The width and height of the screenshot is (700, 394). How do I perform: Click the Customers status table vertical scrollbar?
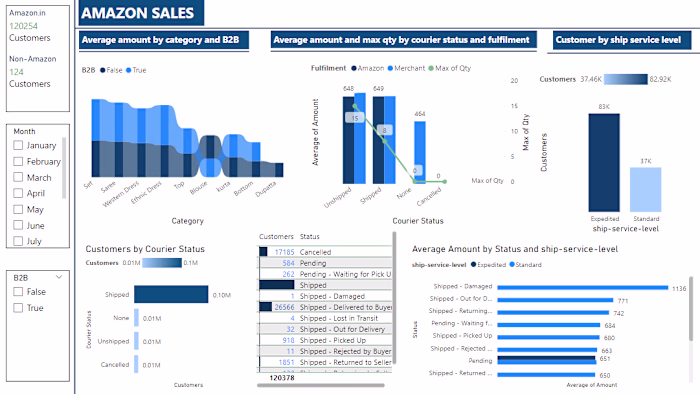(x=394, y=298)
